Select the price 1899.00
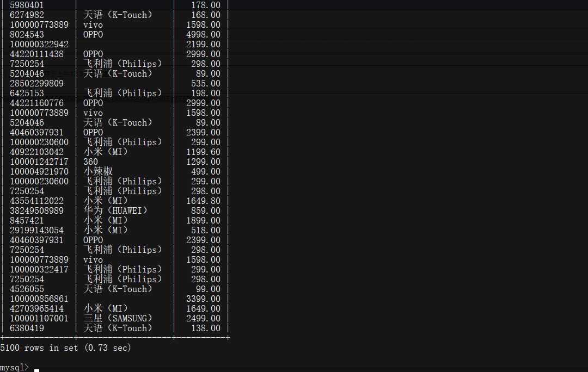The image size is (588, 372). click(x=203, y=221)
